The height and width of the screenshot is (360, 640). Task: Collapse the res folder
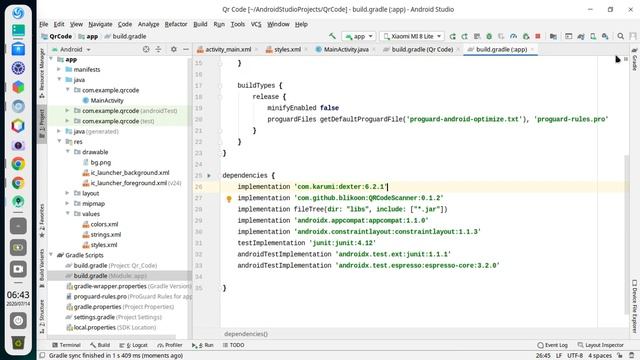tap(60, 141)
